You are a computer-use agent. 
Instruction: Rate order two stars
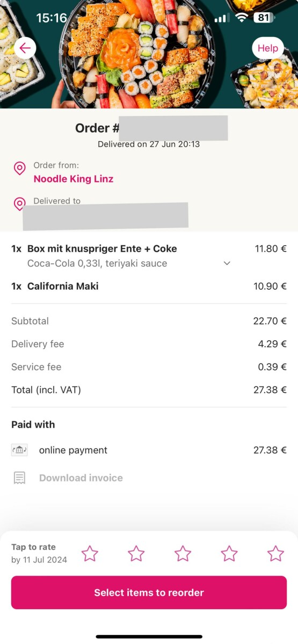[136, 553]
